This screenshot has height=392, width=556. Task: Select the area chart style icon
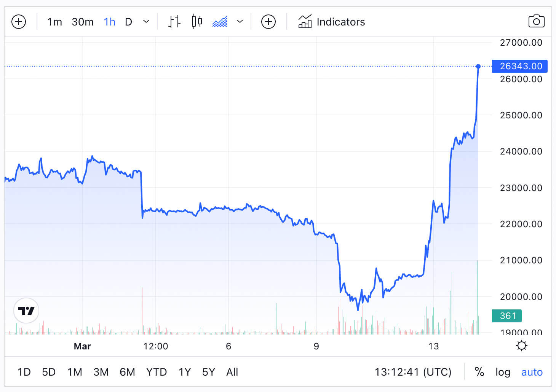[x=220, y=22]
